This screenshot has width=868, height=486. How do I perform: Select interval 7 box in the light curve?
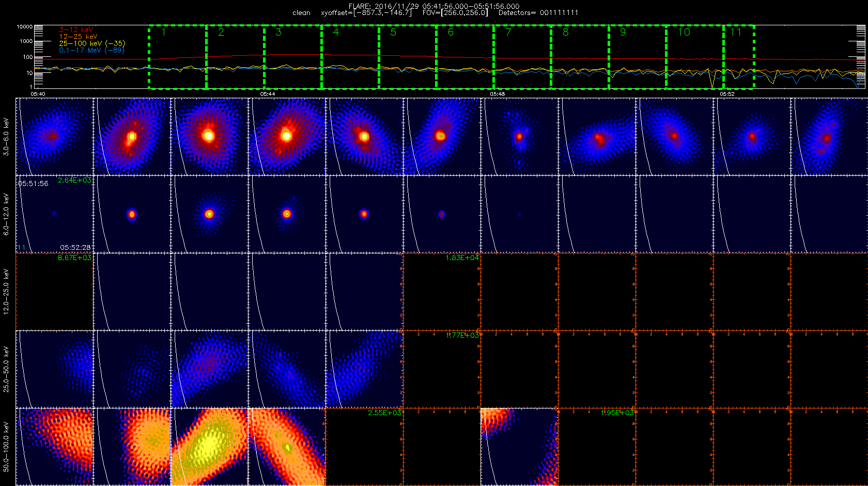pos(522,57)
